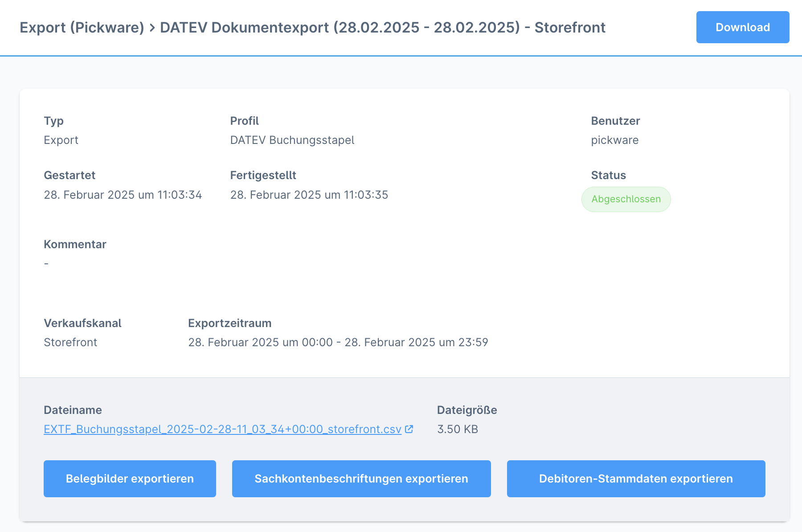Click the green Abgeschlossen status badge
This screenshot has height=532, width=802.
626,199
